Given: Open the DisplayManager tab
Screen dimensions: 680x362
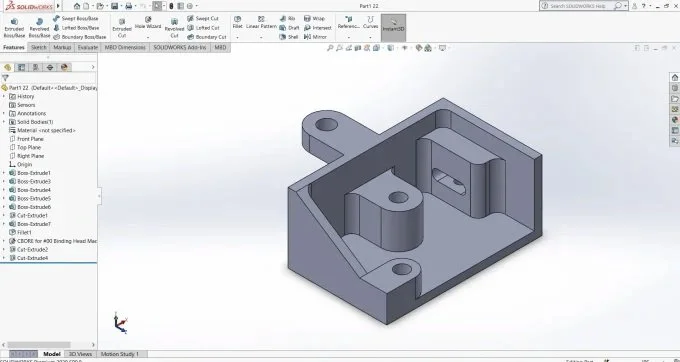Looking at the screenshot, I should [65, 67].
